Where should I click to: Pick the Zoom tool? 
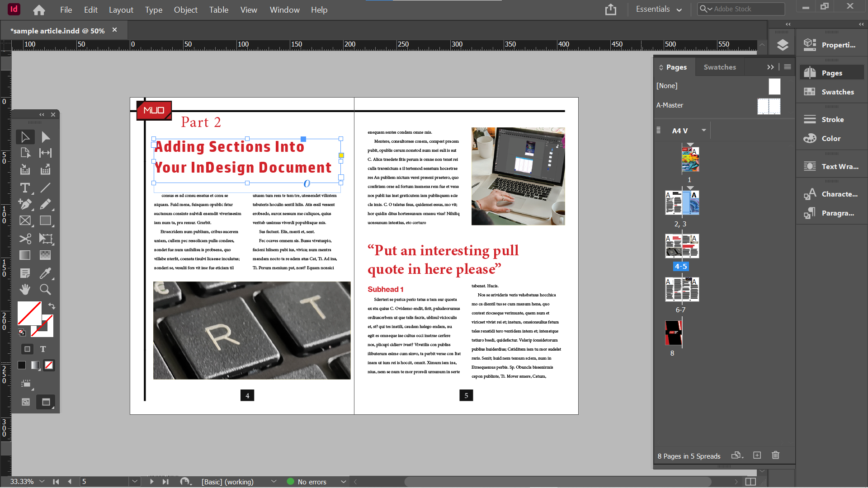click(x=45, y=289)
